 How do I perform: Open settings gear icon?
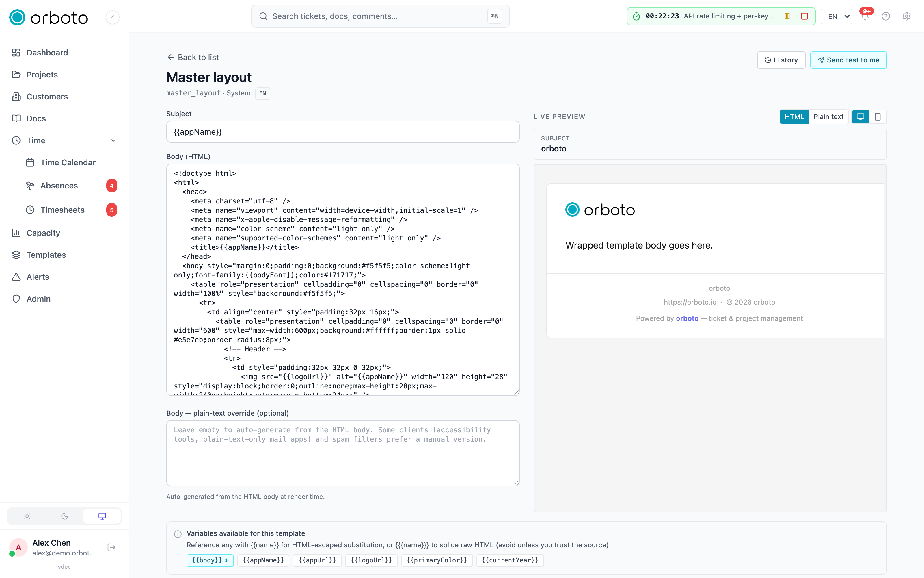(906, 16)
